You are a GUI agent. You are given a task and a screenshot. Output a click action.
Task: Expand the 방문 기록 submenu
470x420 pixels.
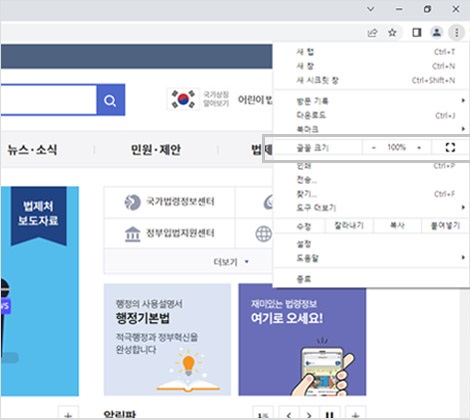[x=371, y=101]
